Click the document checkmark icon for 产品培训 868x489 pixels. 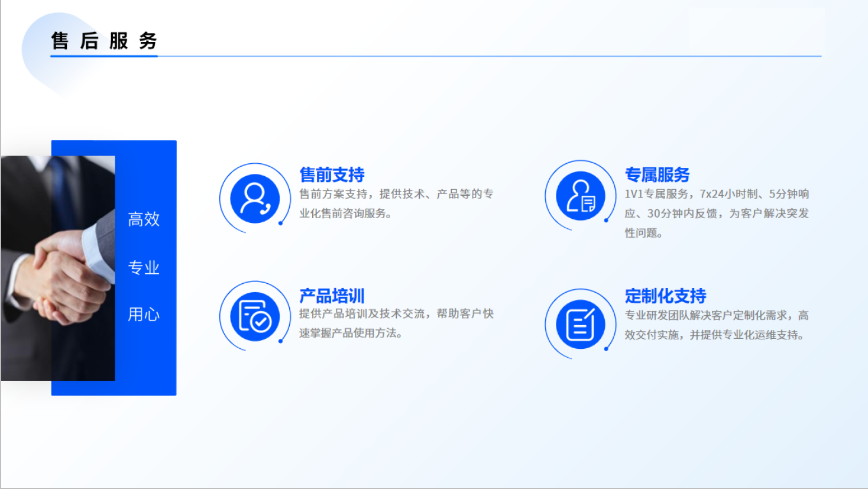point(255,317)
